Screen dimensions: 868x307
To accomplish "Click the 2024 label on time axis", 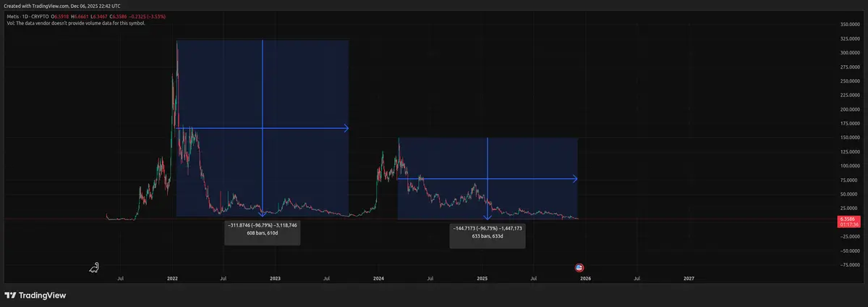I will click(379, 278).
